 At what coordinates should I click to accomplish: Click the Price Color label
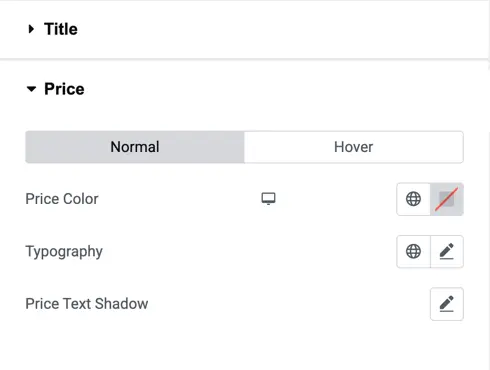pos(62,199)
